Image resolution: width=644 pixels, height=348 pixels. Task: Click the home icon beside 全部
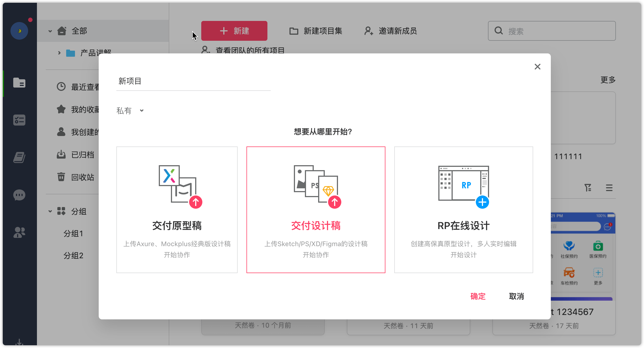click(62, 31)
